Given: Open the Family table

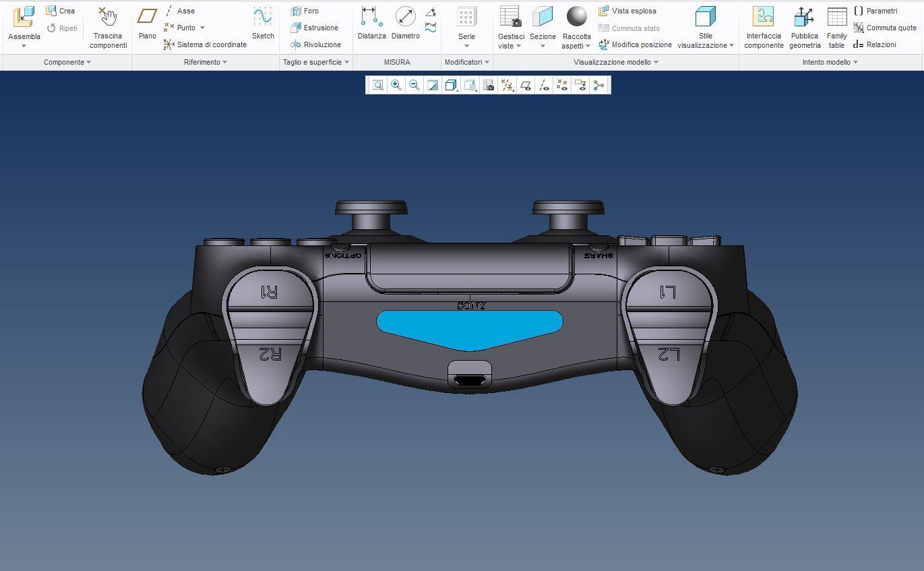Looking at the screenshot, I should pos(837,28).
